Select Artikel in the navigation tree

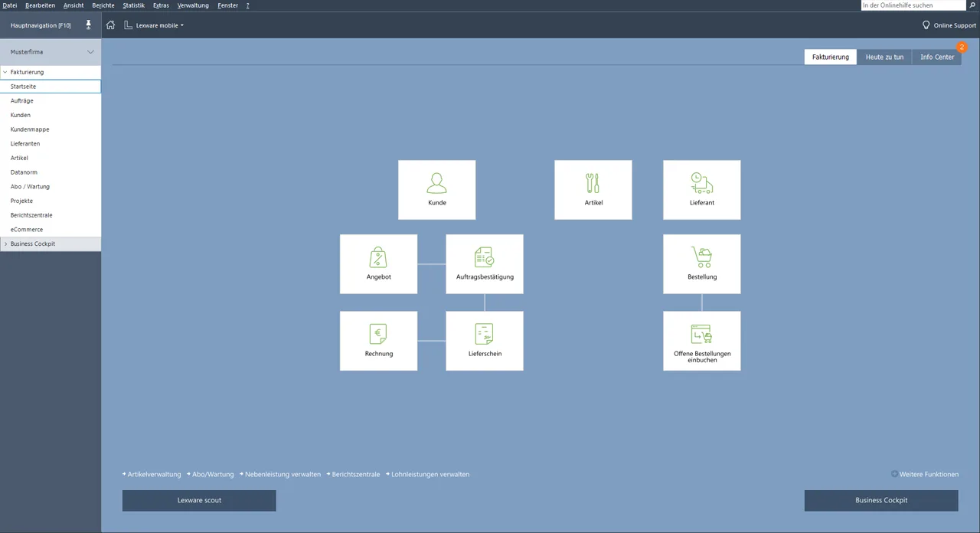click(x=51, y=158)
